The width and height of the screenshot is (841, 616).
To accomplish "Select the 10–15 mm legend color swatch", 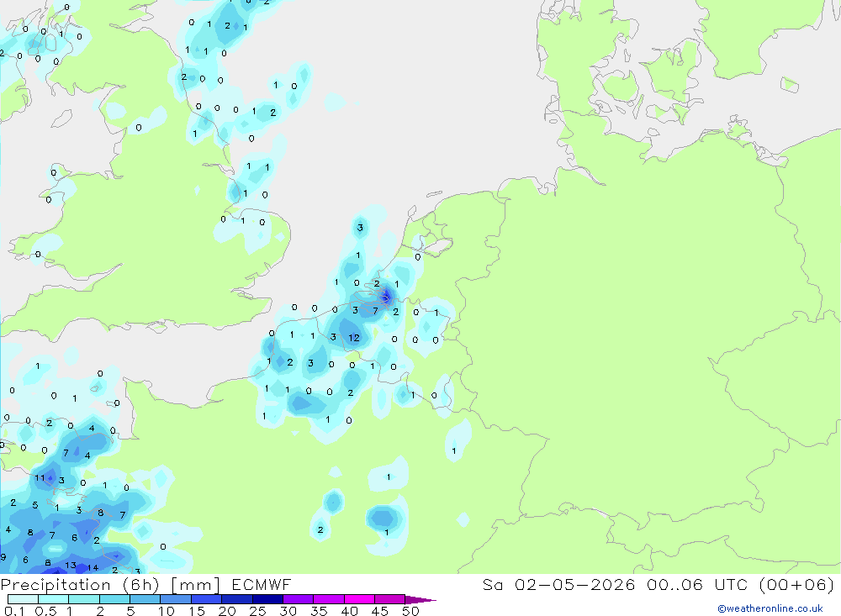I will point(176,599).
